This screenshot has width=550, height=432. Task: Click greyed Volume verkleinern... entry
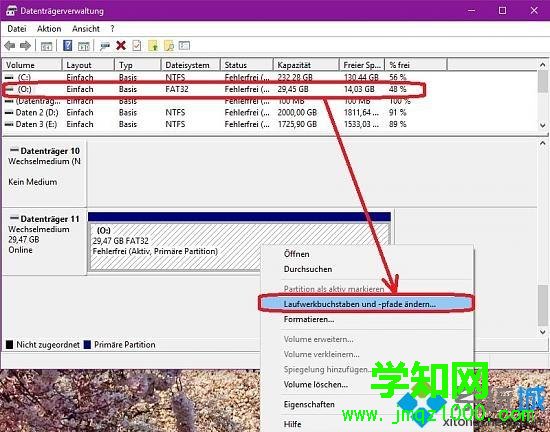[x=322, y=354]
